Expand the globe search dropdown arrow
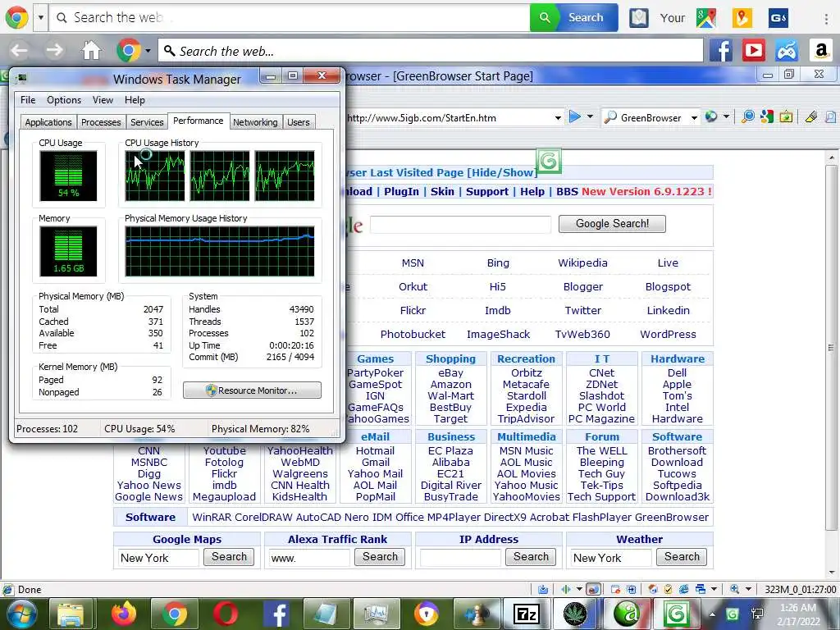 pos(726,116)
